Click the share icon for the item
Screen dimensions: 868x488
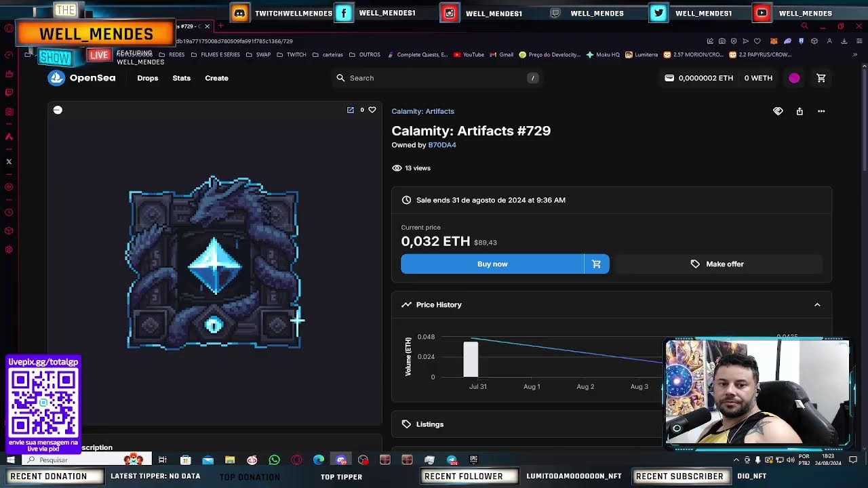pyautogui.click(x=800, y=111)
